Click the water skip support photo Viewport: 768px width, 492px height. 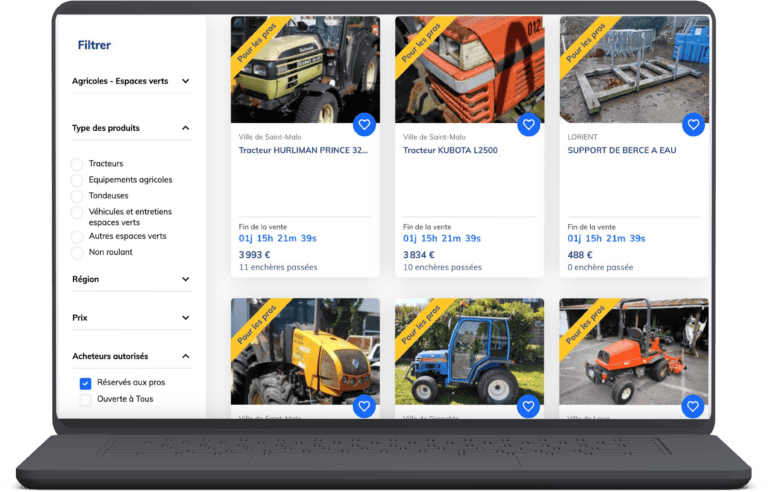634,70
